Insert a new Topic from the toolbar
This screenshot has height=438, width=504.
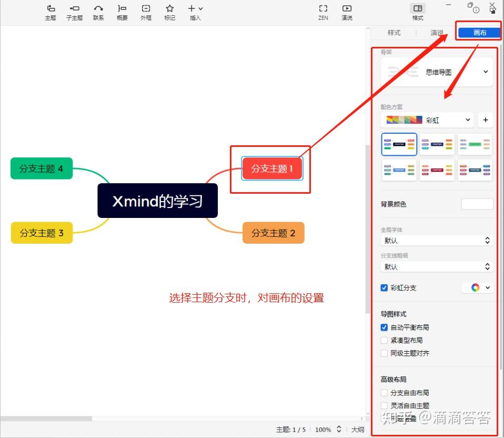click(50, 11)
